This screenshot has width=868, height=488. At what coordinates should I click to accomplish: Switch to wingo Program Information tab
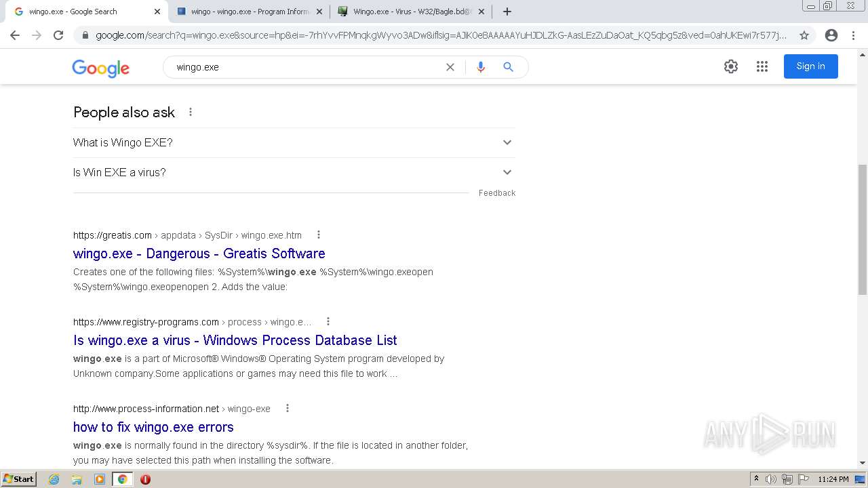pos(249,12)
